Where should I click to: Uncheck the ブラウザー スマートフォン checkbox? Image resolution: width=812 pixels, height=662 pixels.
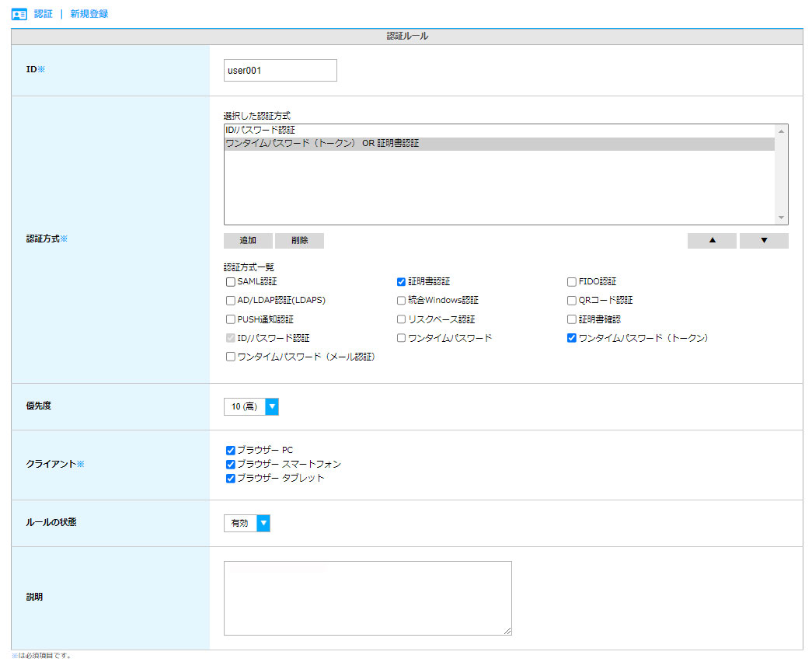(231, 465)
